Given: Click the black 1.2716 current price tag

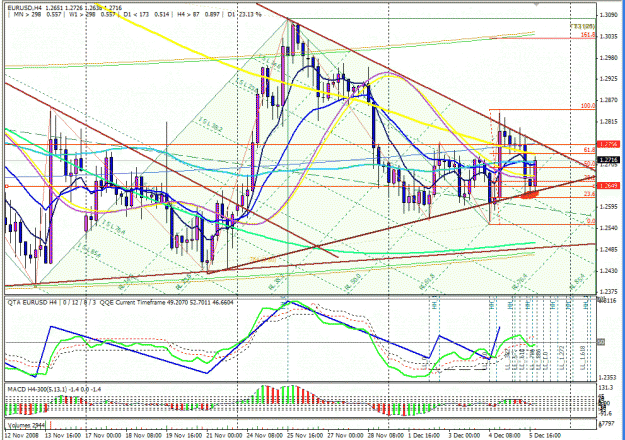Looking at the screenshot, I should [x=608, y=160].
